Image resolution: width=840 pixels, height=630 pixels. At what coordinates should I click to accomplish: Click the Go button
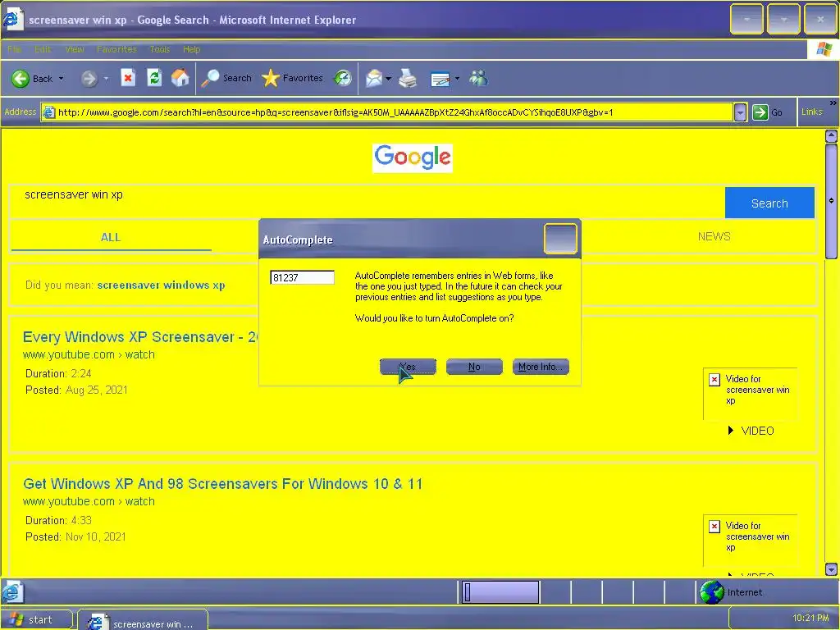click(768, 112)
